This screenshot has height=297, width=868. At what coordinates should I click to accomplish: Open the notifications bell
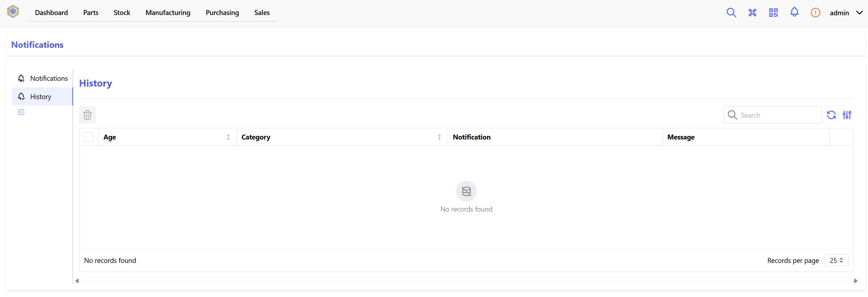[794, 13]
